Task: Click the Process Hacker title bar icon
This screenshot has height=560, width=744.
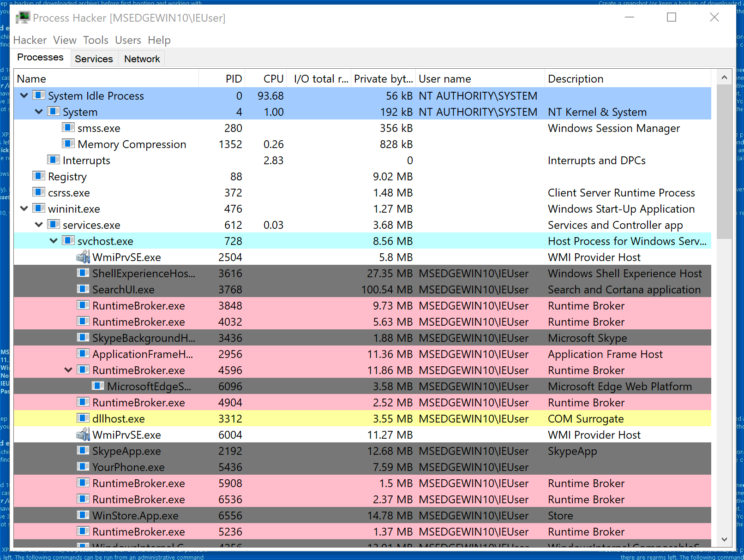Action: coord(23,18)
